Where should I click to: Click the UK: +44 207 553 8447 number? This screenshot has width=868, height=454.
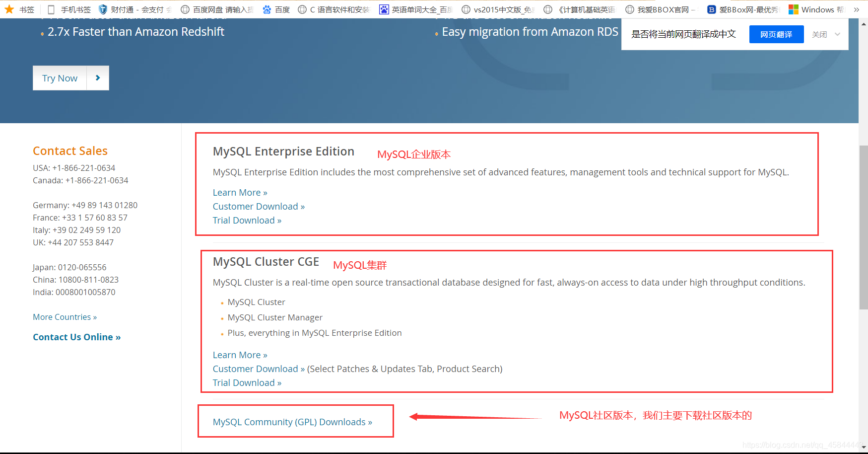click(73, 242)
